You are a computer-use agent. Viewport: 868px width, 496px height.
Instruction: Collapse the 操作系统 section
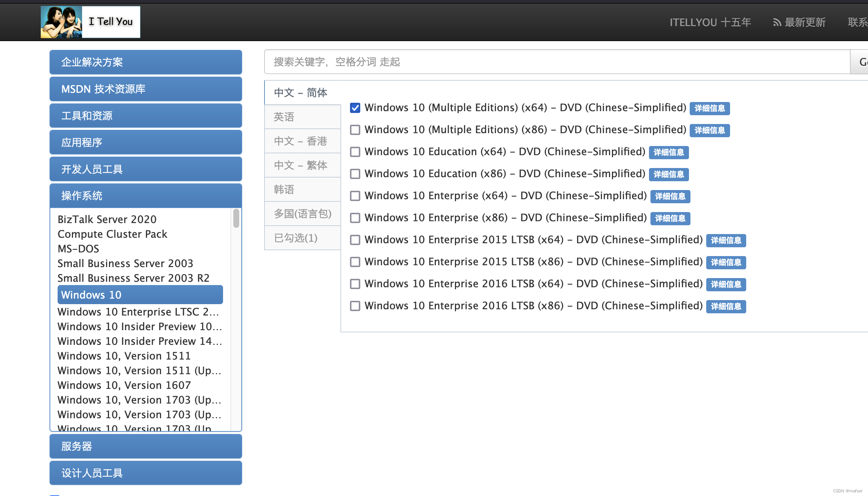point(146,196)
